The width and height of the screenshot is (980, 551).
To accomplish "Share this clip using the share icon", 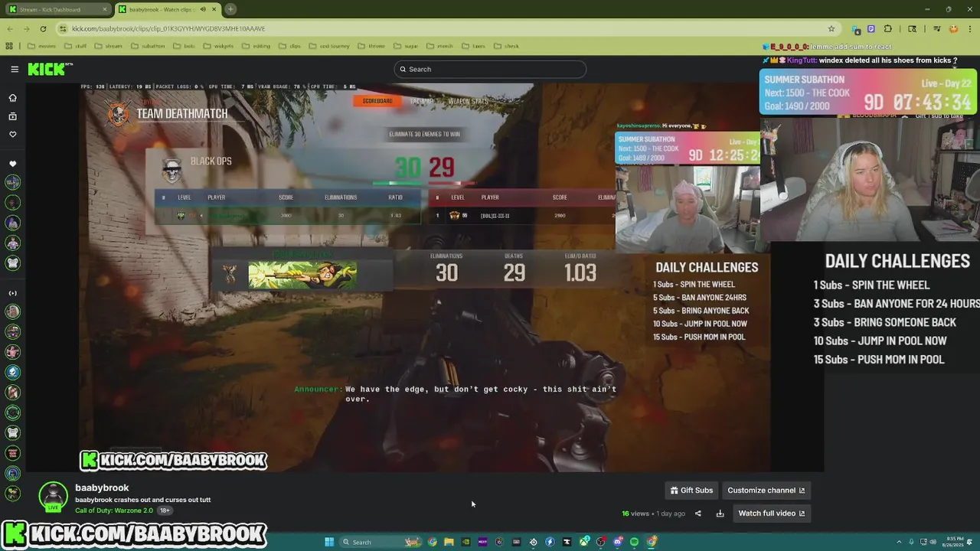I will pos(697,514).
